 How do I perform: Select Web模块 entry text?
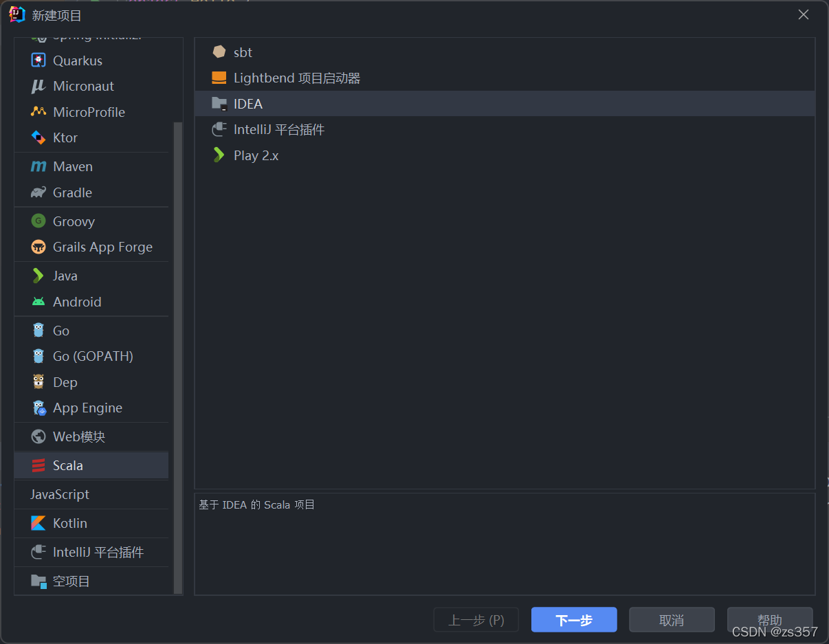pyautogui.click(x=79, y=436)
